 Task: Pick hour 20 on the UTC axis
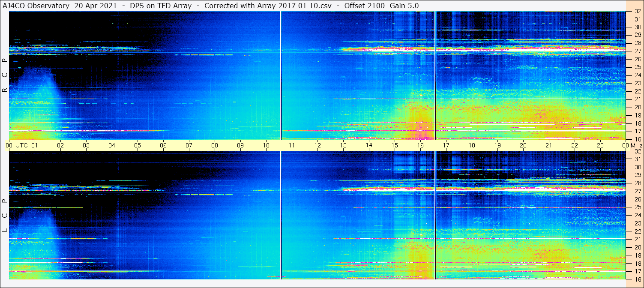pyautogui.click(x=523, y=145)
